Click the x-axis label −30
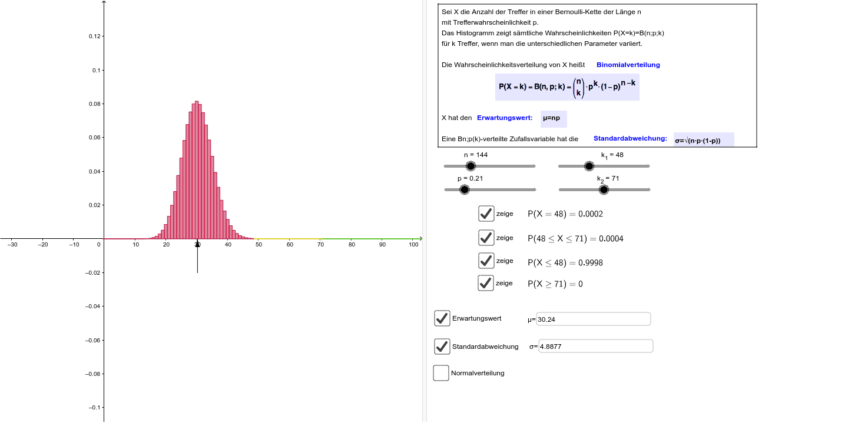Screen dimensions: 868x423 tap(12, 245)
